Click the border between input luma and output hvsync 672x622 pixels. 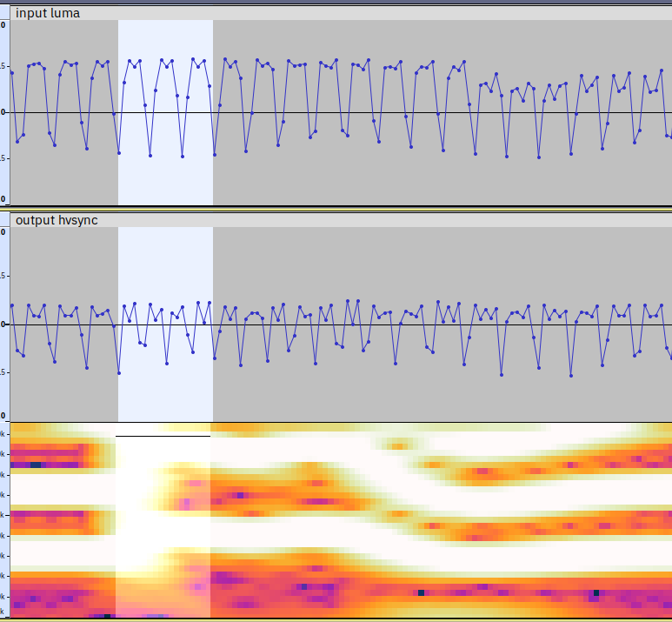pos(339,208)
